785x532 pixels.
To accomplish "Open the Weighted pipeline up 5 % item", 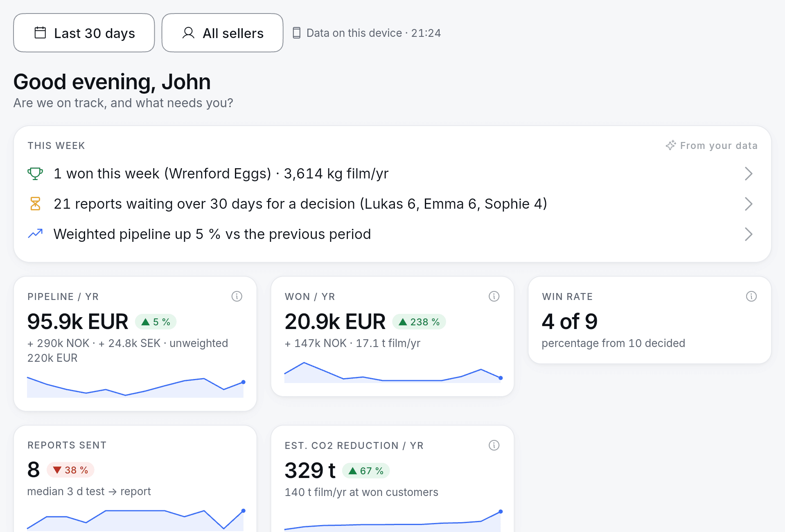I will pos(392,234).
